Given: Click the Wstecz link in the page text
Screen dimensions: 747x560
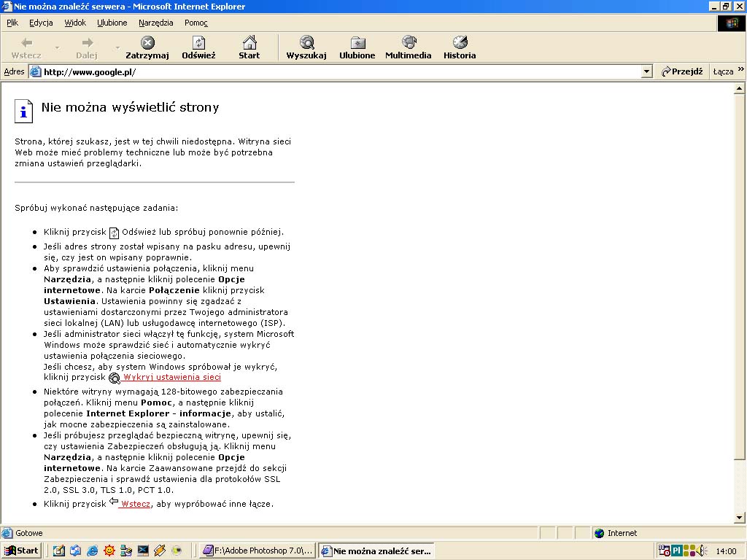Looking at the screenshot, I should 135,504.
